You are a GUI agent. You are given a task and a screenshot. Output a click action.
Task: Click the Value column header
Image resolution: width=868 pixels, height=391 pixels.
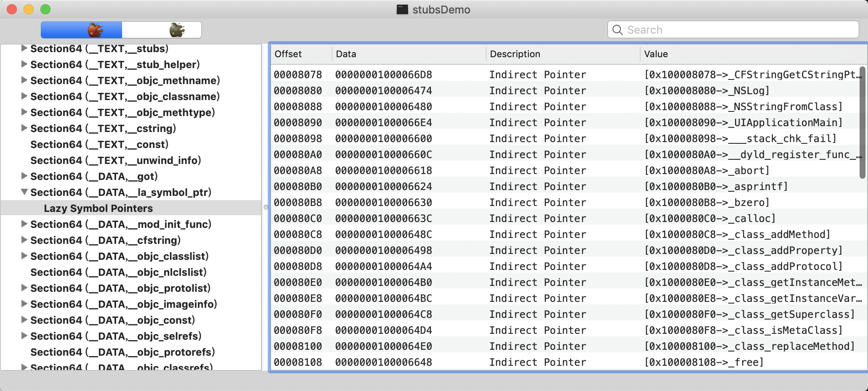pos(656,54)
